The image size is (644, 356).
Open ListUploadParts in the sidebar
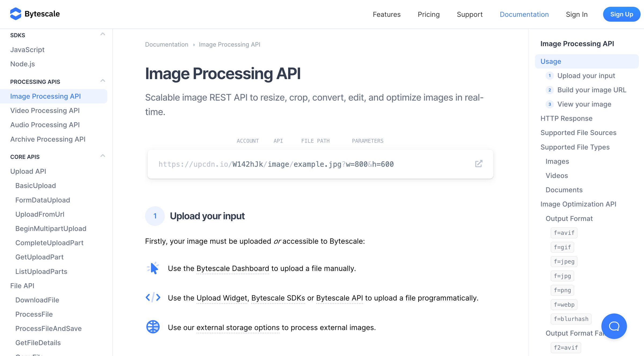[x=41, y=271]
